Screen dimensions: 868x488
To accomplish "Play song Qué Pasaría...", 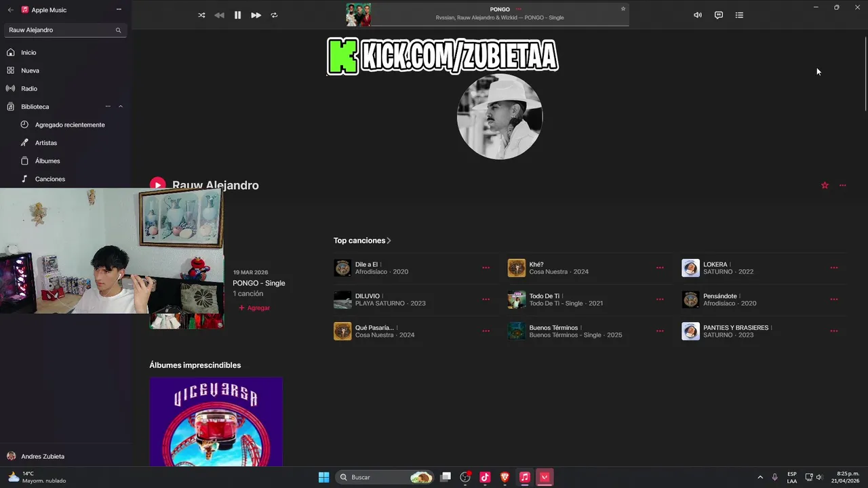I will [342, 331].
